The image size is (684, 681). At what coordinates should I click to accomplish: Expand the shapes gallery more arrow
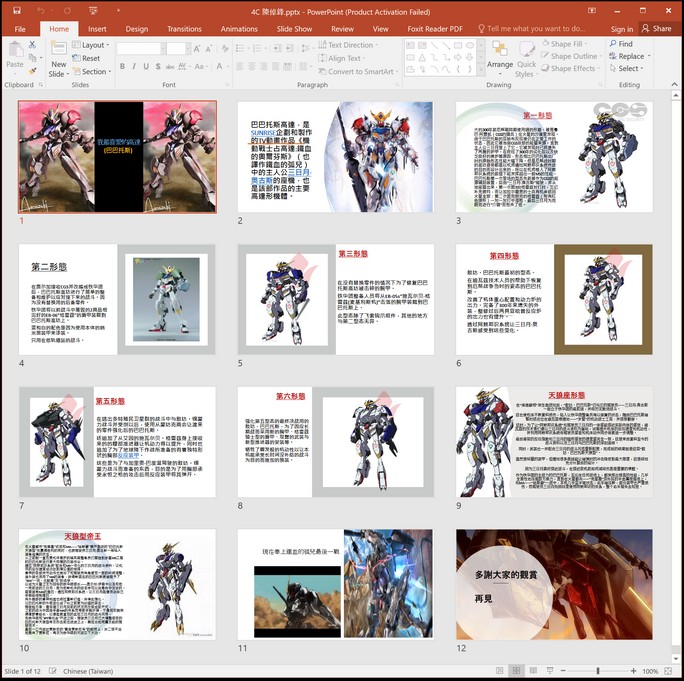[x=481, y=70]
